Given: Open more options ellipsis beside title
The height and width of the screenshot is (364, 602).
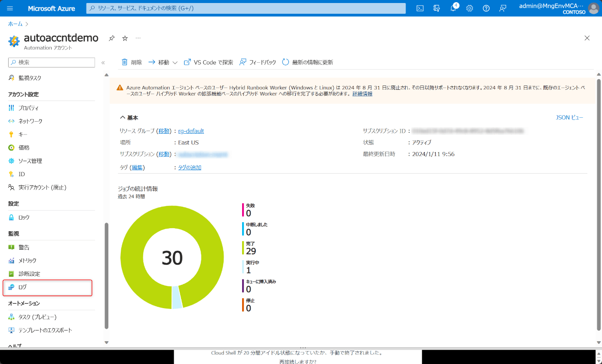Looking at the screenshot, I should [x=138, y=38].
